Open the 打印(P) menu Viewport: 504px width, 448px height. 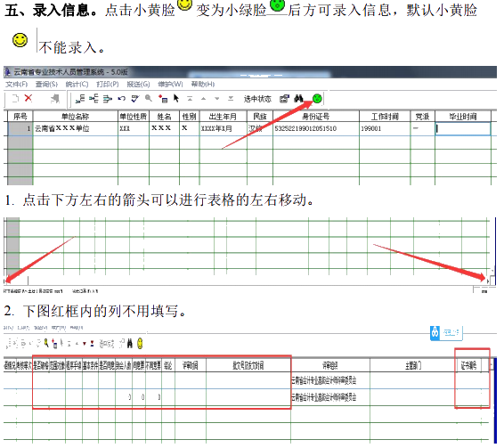coord(108,85)
